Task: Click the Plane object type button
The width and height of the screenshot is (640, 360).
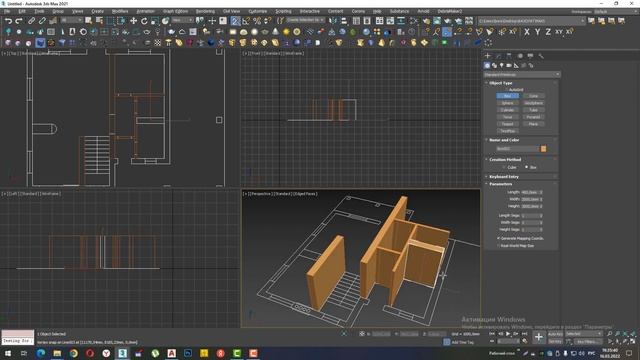Action: pos(533,124)
